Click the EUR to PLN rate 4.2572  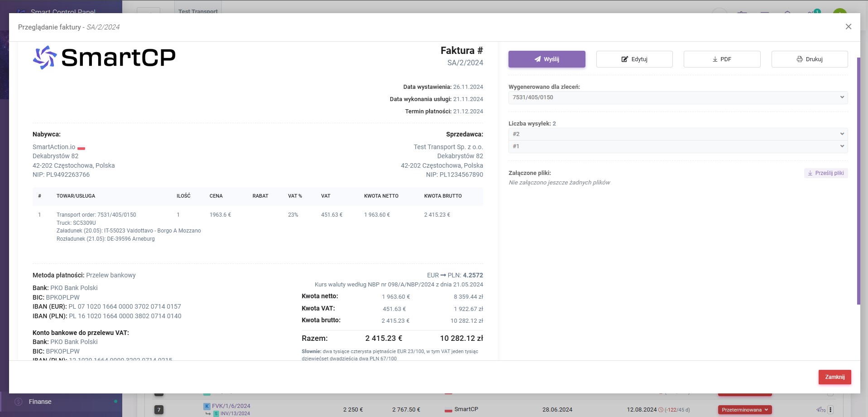(473, 275)
